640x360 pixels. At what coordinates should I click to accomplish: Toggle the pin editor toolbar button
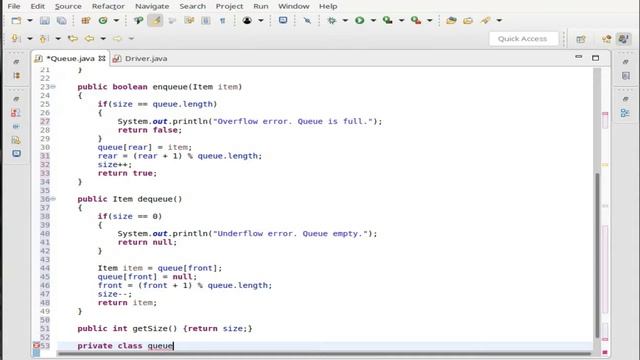[x=307, y=20]
